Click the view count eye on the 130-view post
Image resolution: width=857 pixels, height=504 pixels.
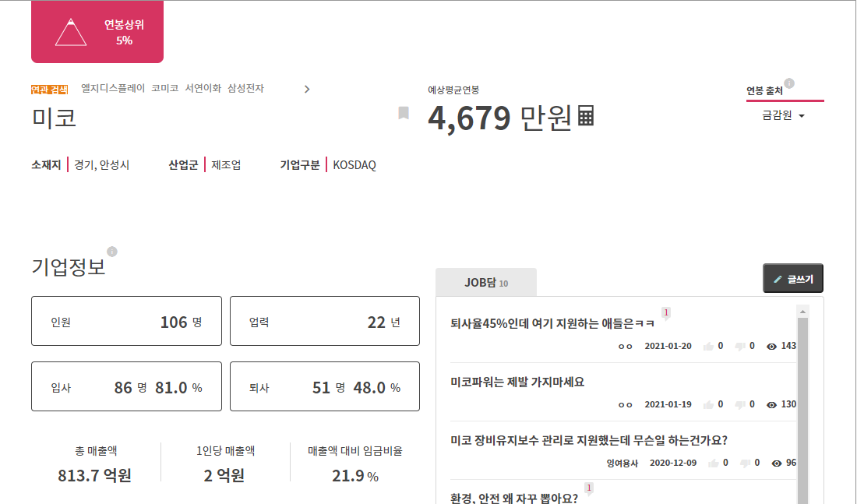(772, 405)
